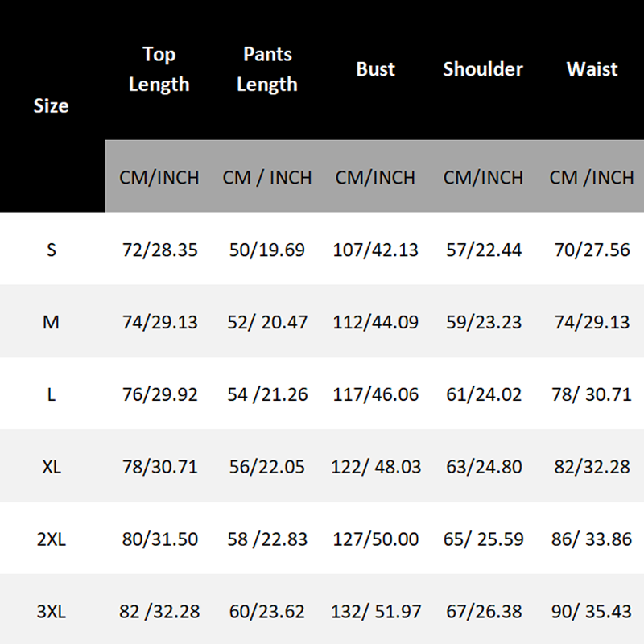Select the 63/24.80 shoulder value
Viewport: 644px width, 644px height.
483,467
